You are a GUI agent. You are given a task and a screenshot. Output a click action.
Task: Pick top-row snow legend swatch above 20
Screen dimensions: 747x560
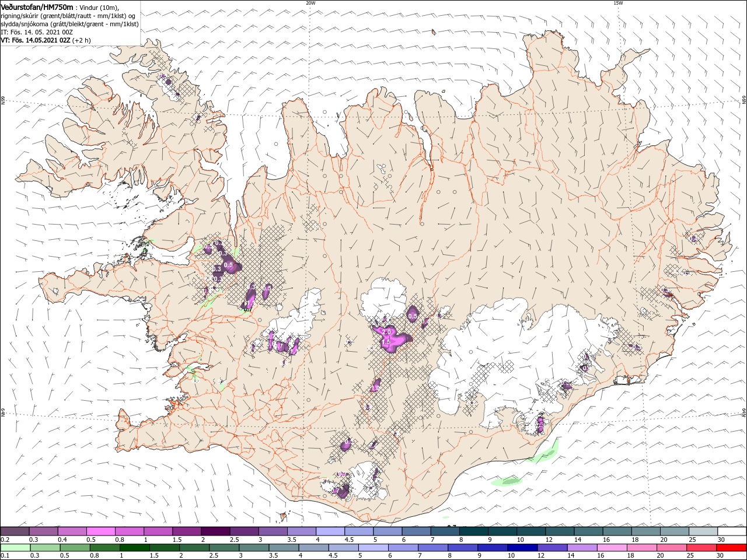click(675, 531)
